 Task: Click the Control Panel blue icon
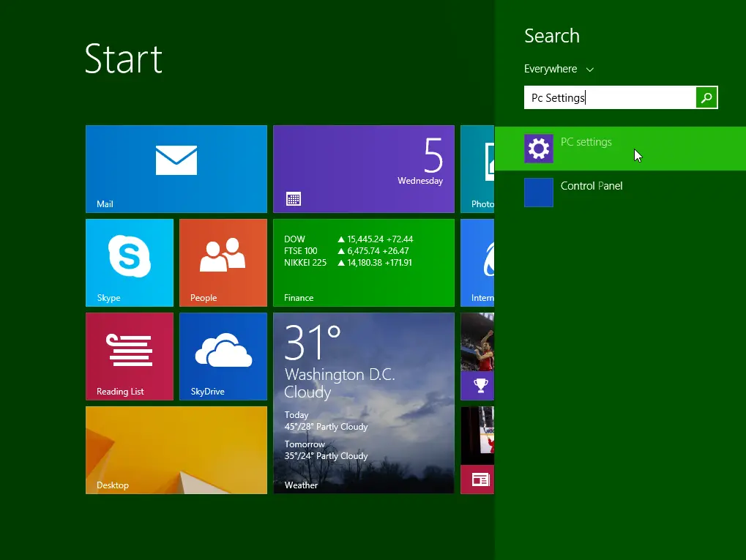(x=539, y=193)
